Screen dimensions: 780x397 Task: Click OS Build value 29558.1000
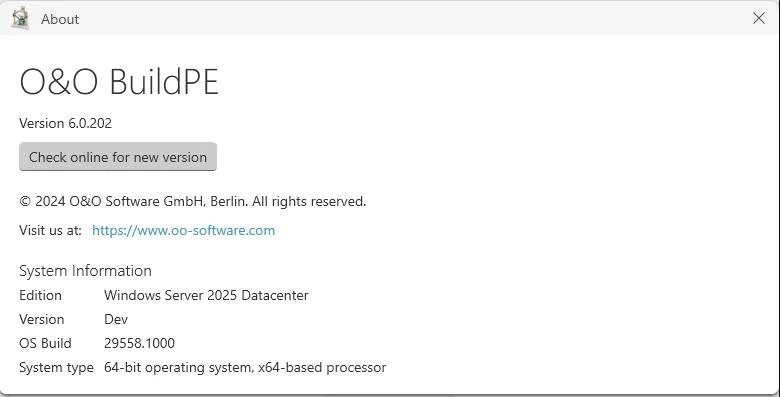pos(139,343)
